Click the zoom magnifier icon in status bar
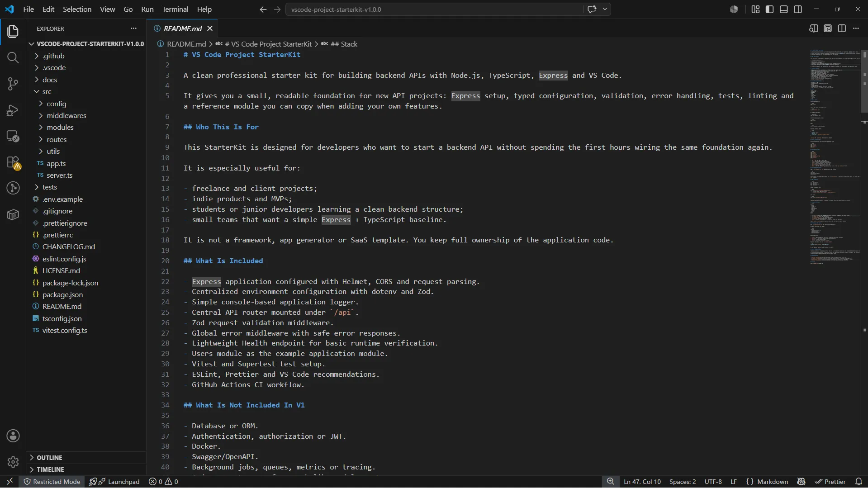This screenshot has height=488, width=868. pyautogui.click(x=610, y=482)
